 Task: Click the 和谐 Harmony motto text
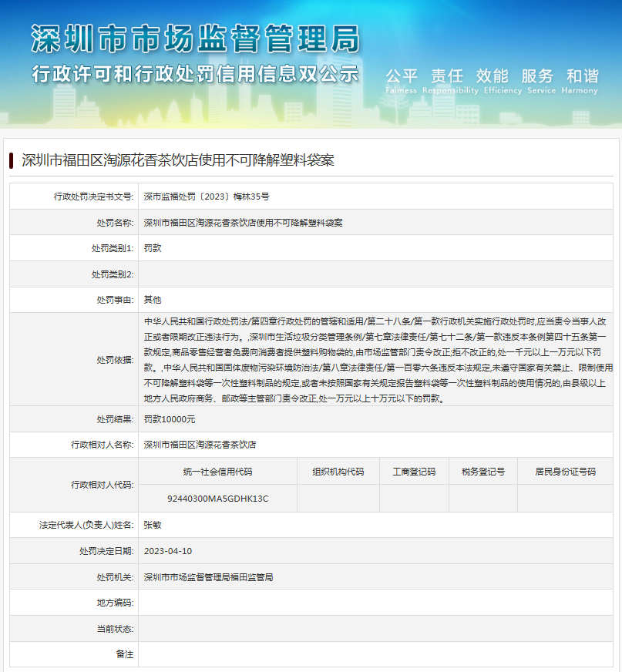[x=580, y=81]
